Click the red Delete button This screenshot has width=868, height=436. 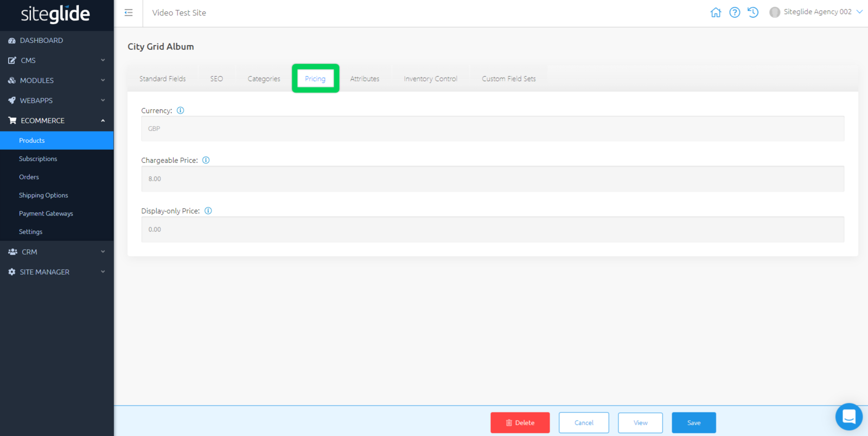520,422
